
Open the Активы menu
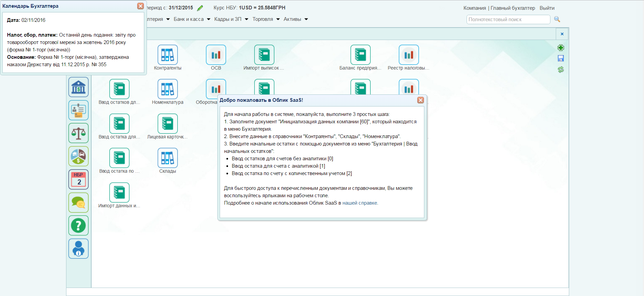pos(296,19)
